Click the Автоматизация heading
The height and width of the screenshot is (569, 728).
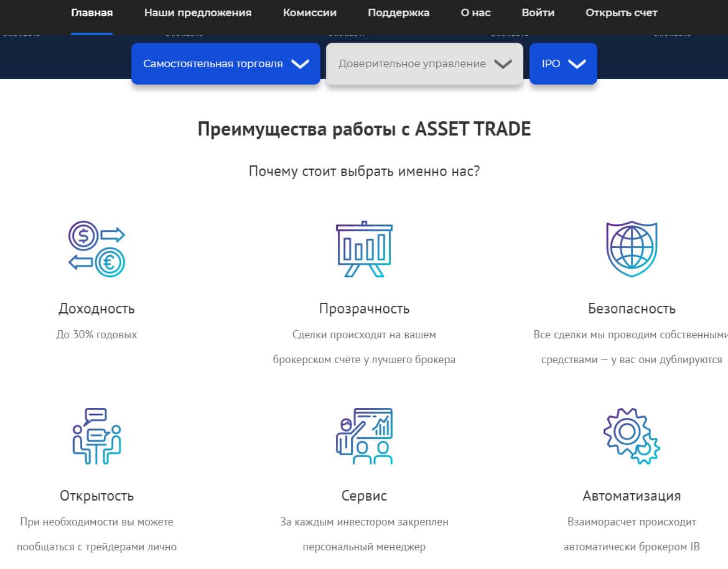(x=632, y=496)
